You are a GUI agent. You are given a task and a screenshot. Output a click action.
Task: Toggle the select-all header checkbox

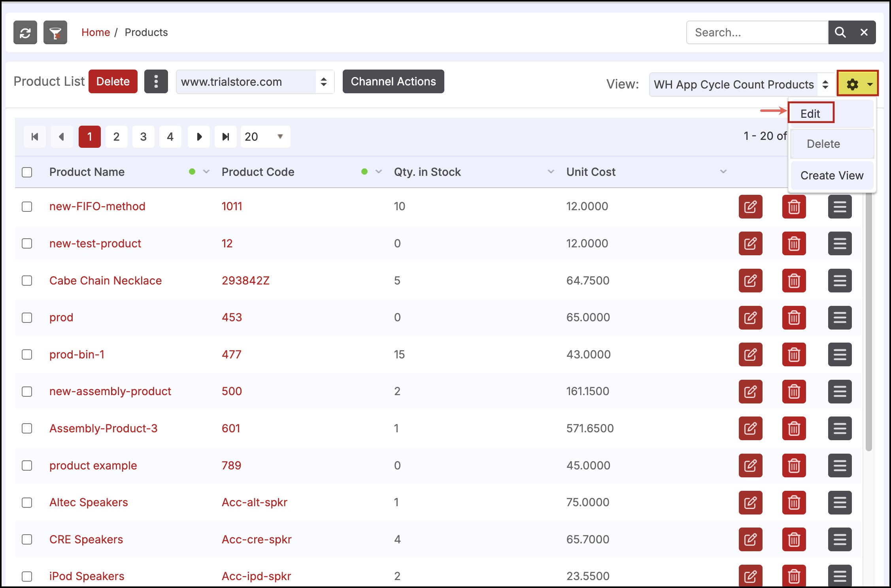coord(27,172)
